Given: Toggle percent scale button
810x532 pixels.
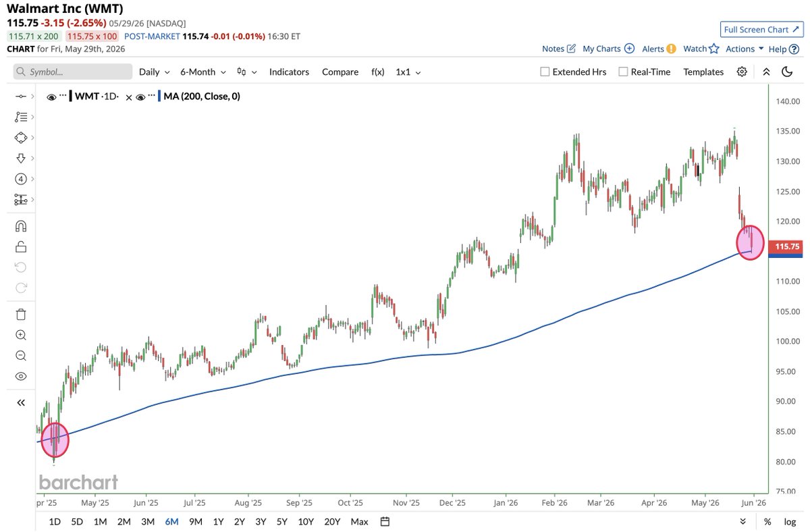Looking at the screenshot, I should click(767, 521).
